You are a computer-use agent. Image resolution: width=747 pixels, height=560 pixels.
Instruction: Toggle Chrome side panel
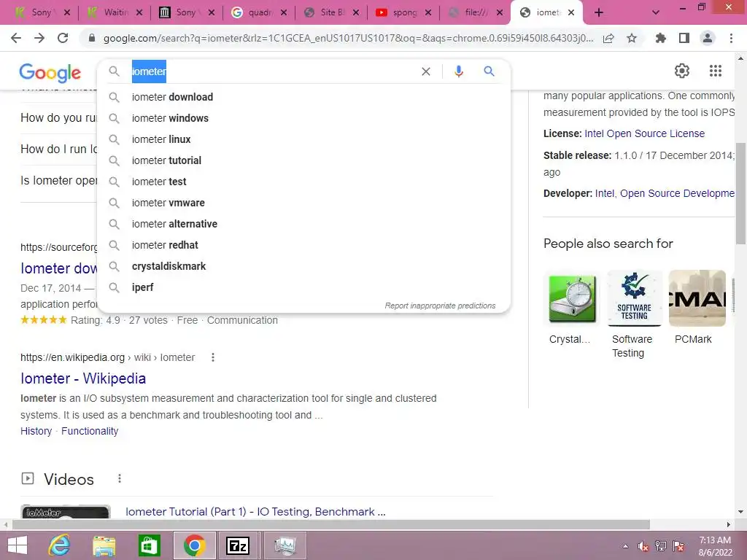point(684,38)
